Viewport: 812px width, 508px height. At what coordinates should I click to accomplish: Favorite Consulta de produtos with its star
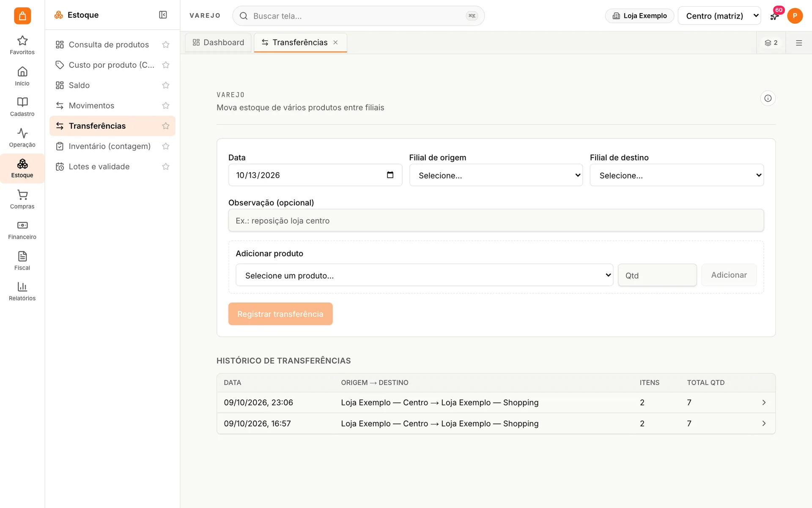point(166,44)
